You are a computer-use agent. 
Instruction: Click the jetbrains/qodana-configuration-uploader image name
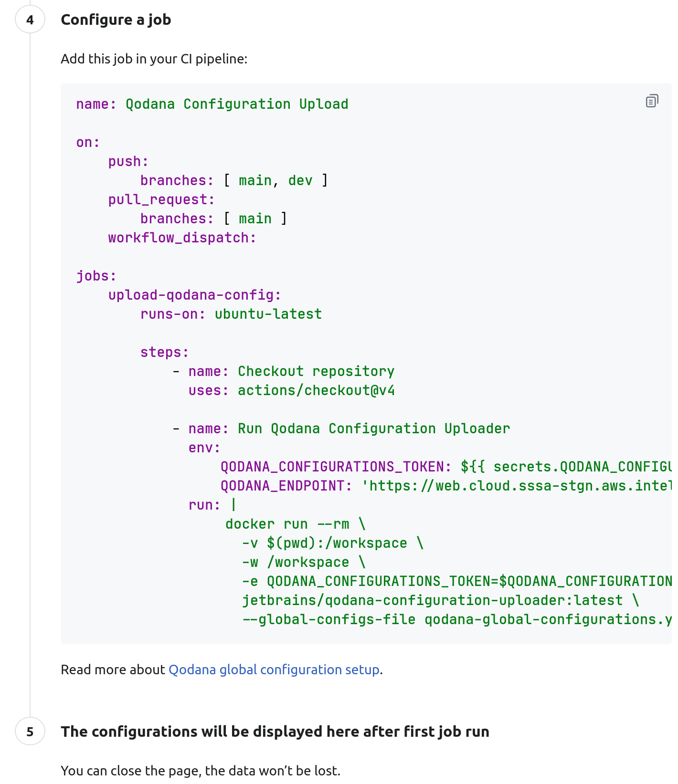(431, 600)
